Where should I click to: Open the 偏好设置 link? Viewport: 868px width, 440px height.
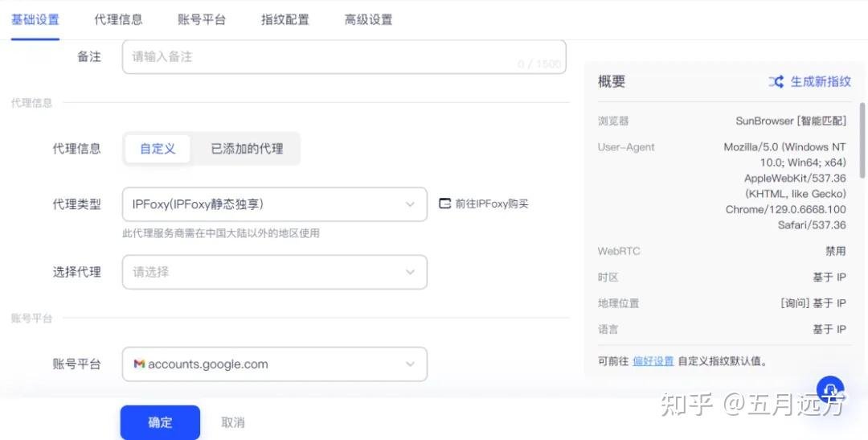pos(653,361)
